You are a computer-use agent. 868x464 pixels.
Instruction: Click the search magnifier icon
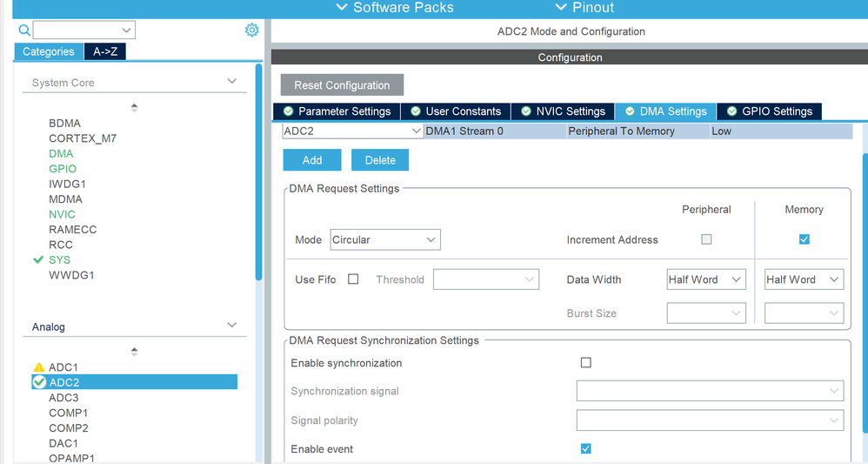click(24, 30)
